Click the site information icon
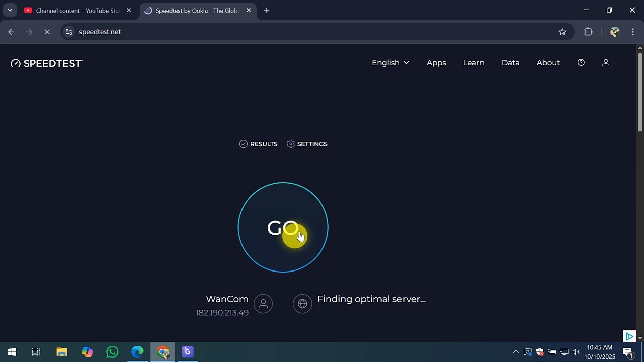This screenshot has height=362, width=644. coord(69,32)
